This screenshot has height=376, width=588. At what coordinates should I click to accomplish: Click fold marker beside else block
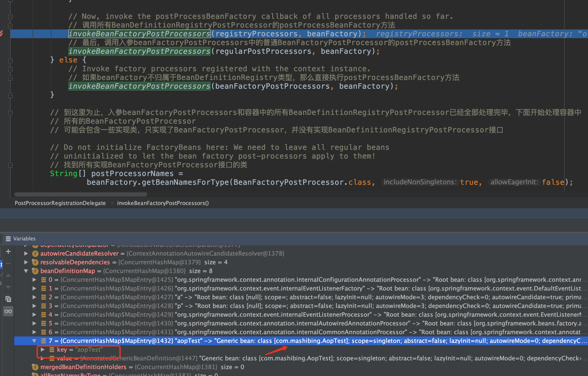tap(10, 60)
